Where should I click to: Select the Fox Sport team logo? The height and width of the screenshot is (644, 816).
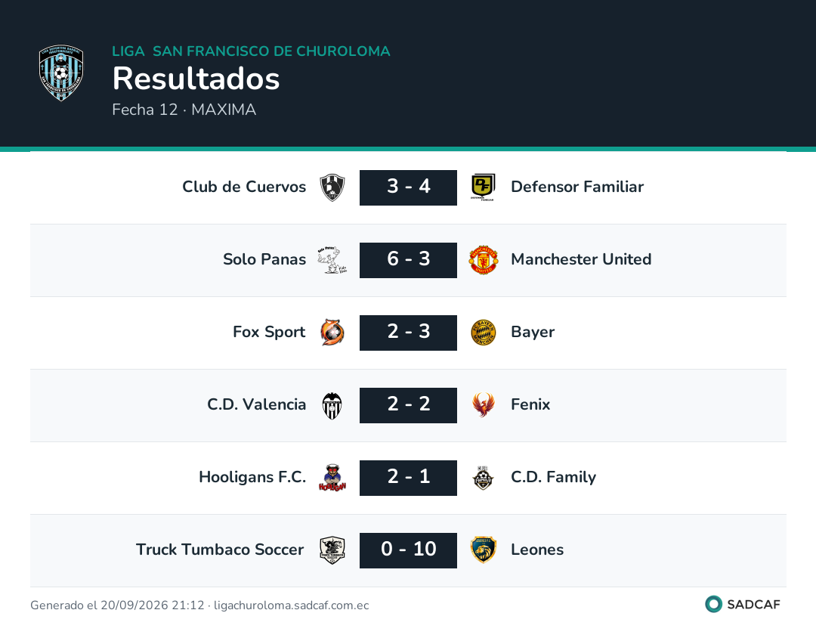click(x=332, y=332)
